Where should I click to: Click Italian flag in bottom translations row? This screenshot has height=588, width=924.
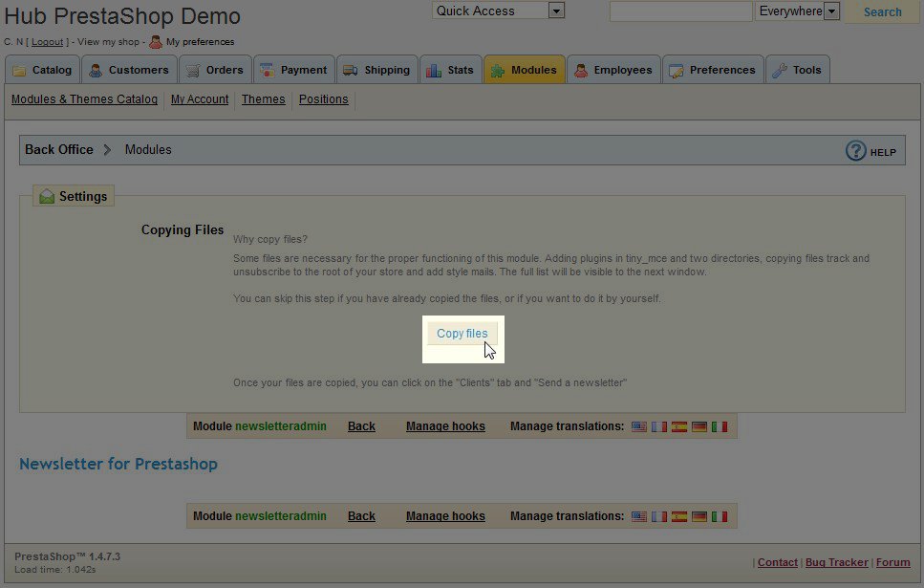point(720,516)
